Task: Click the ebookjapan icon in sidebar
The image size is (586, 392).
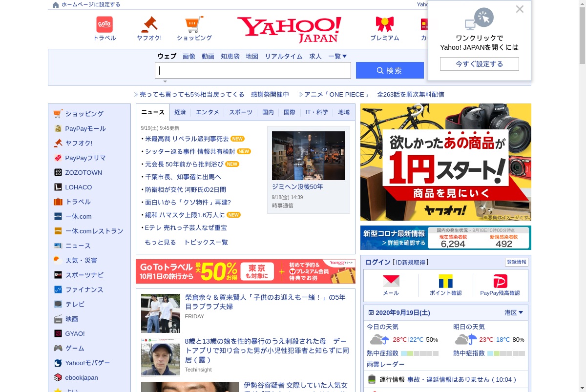Action: point(58,377)
